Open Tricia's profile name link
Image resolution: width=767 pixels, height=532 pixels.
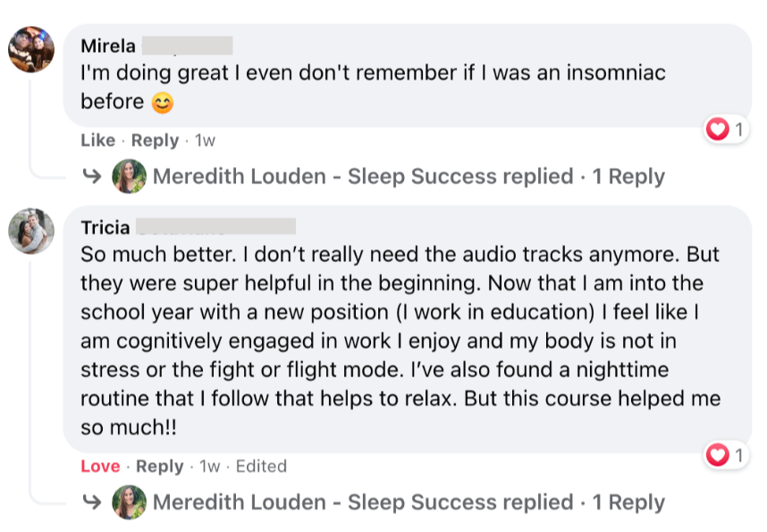(105, 228)
